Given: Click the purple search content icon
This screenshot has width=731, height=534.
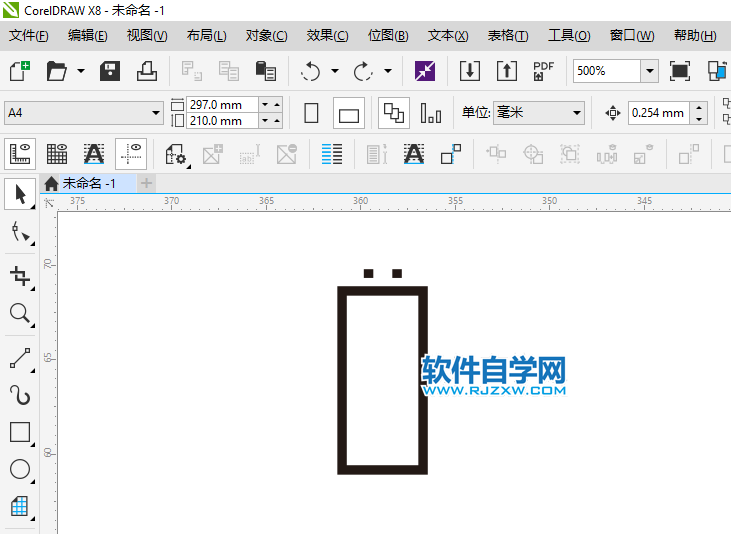Looking at the screenshot, I should 425,71.
